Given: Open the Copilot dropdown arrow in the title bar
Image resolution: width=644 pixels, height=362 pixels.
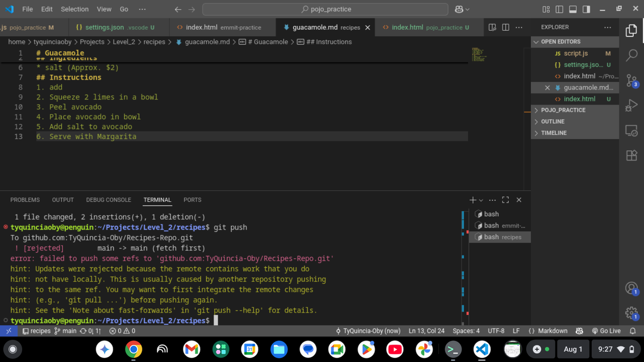Looking at the screenshot, I should tap(467, 9).
